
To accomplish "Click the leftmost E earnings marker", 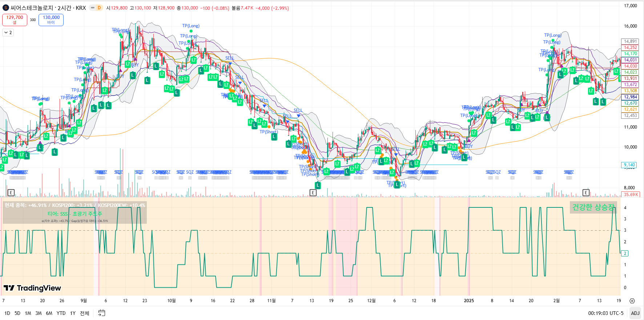I will click(11, 193).
